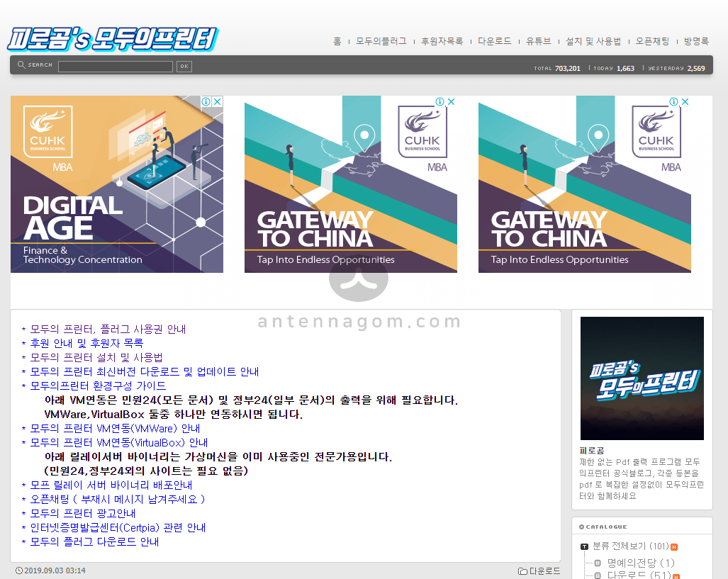Open ad info icon on right Gateway ad
The image size is (728, 579).
click(x=673, y=101)
